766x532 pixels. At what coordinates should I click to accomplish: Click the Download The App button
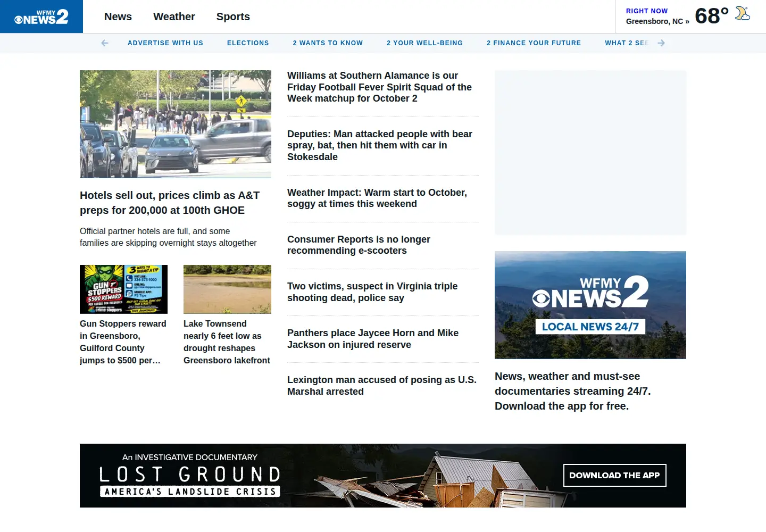pyautogui.click(x=614, y=476)
